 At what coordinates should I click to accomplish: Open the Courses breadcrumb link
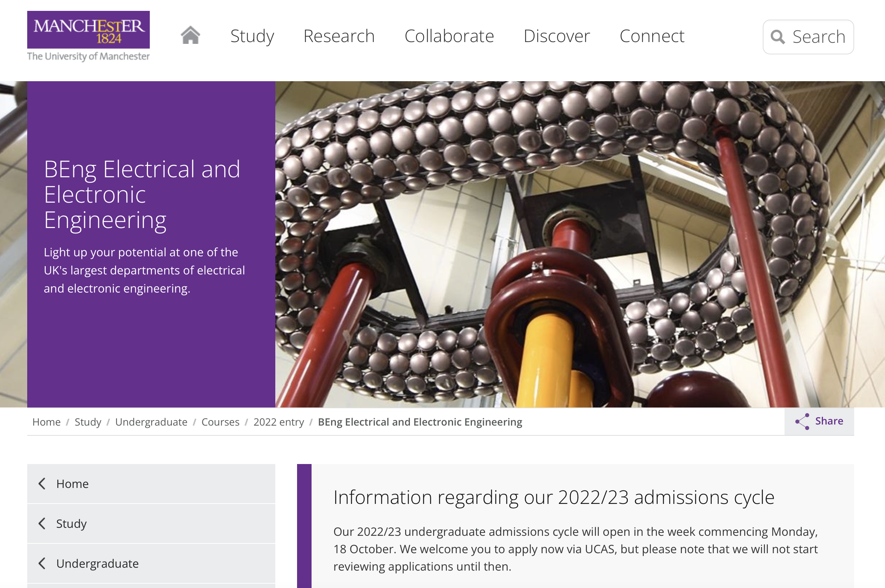(x=220, y=422)
